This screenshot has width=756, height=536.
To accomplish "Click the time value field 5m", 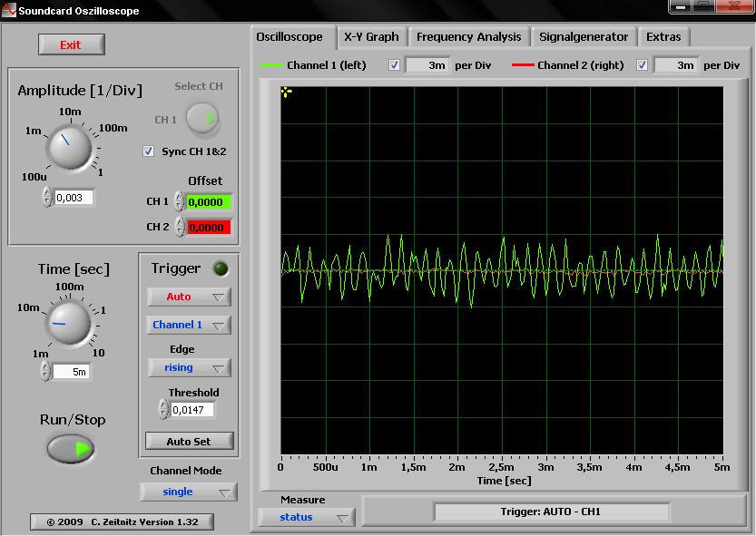I will point(72,372).
